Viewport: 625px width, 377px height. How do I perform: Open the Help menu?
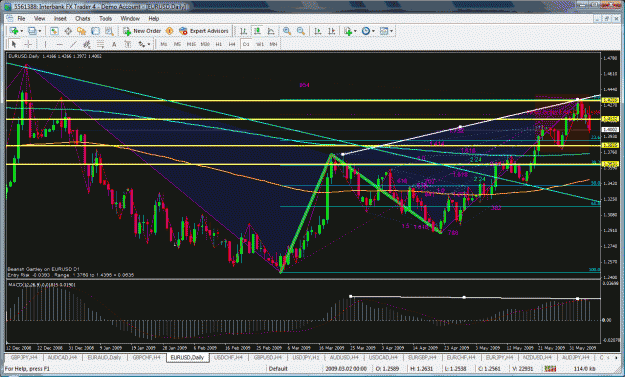pyautogui.click(x=153, y=18)
